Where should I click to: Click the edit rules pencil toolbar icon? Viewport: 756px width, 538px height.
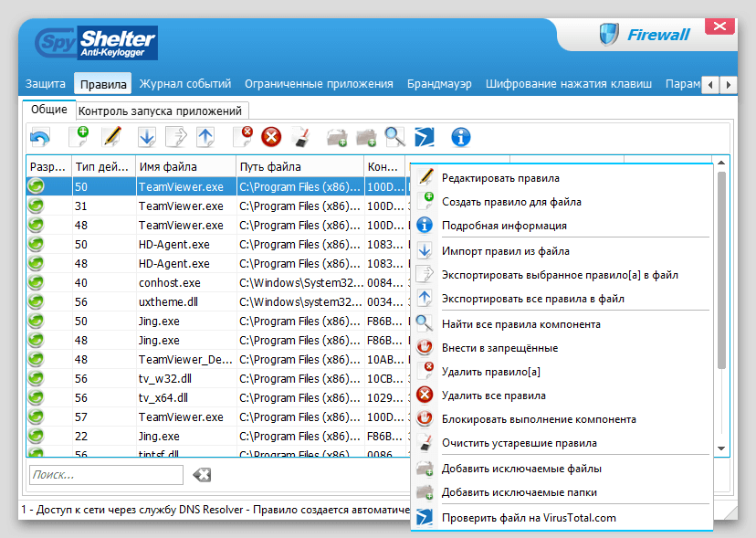[x=112, y=136]
